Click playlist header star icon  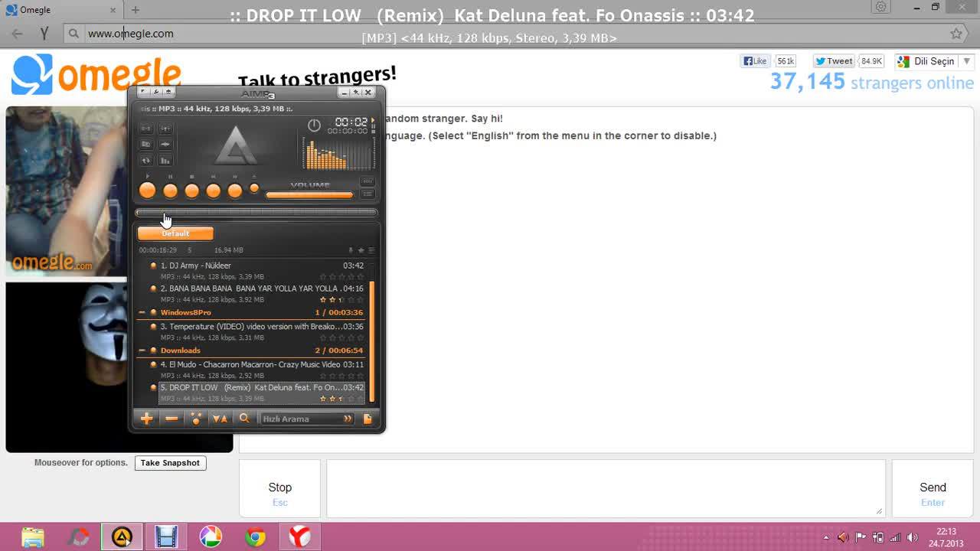[x=361, y=250]
